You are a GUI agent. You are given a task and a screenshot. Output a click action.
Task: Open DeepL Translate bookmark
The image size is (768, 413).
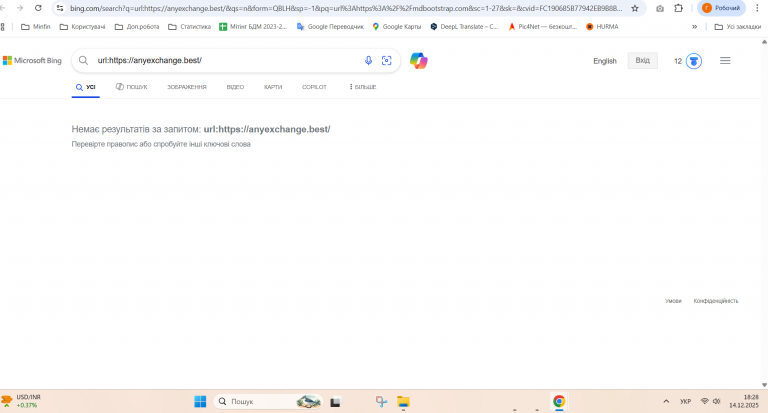[464, 27]
